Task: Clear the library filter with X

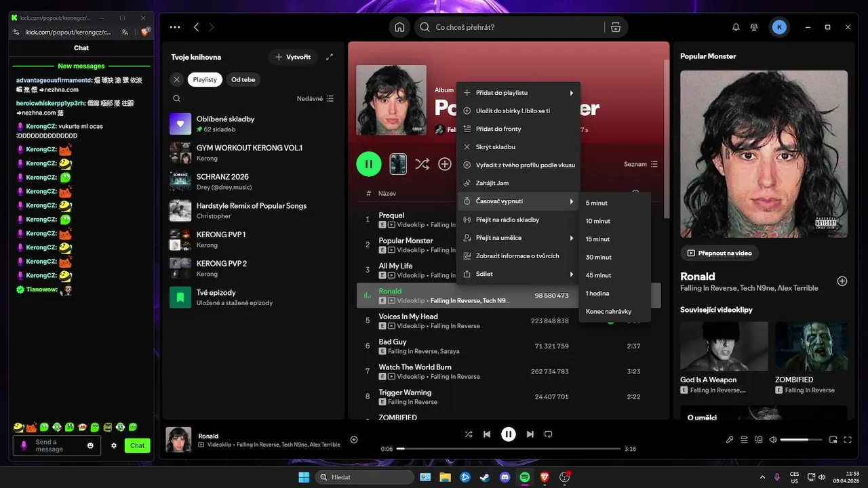Action: pos(176,79)
